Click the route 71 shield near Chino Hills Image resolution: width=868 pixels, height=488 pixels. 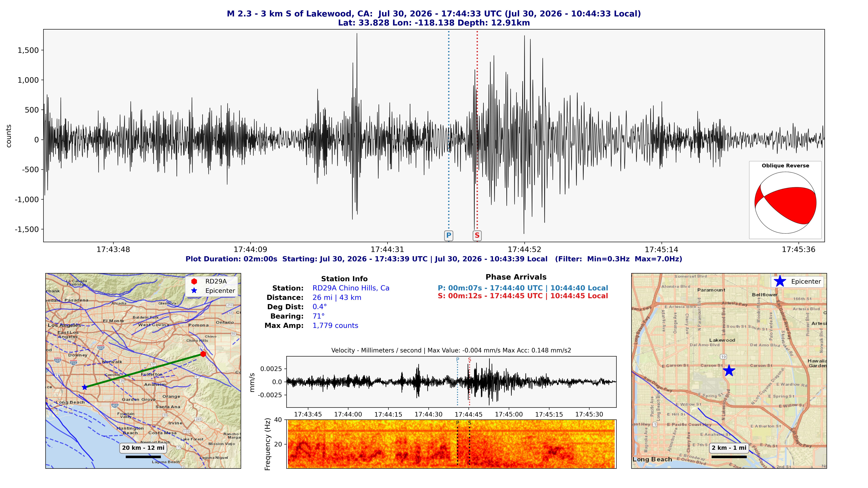tap(201, 348)
